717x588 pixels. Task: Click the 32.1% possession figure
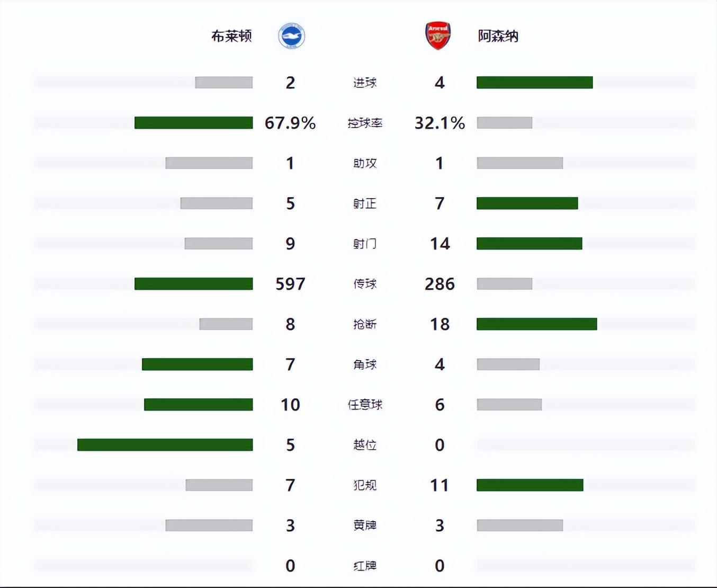(x=440, y=123)
